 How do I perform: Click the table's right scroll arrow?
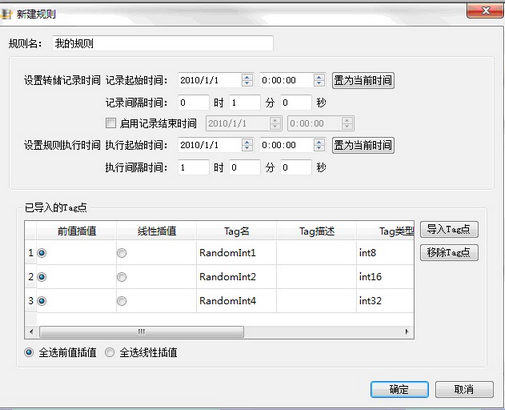point(407,332)
